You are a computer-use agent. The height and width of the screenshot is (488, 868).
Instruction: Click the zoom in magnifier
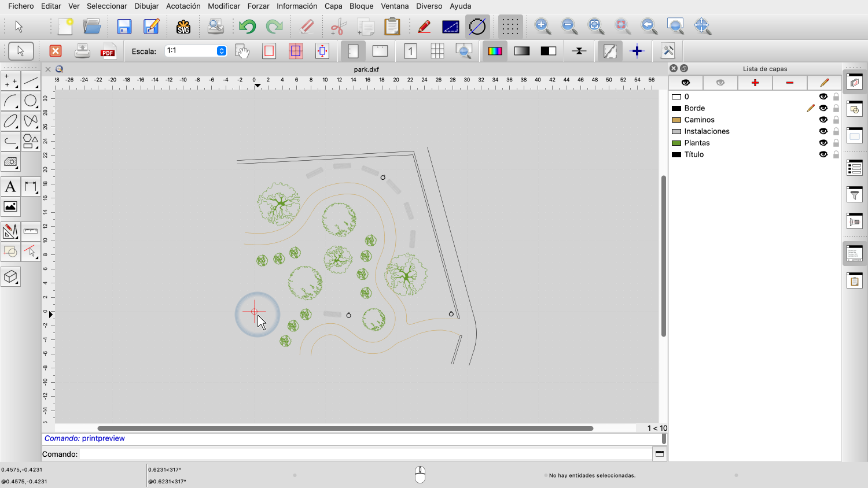point(542,26)
